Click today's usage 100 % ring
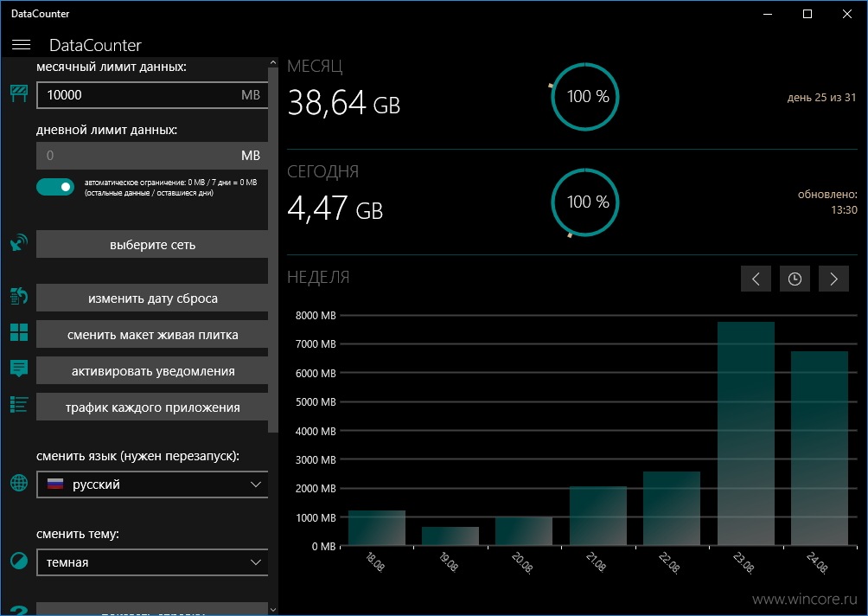This screenshot has width=868, height=616. 585,202
